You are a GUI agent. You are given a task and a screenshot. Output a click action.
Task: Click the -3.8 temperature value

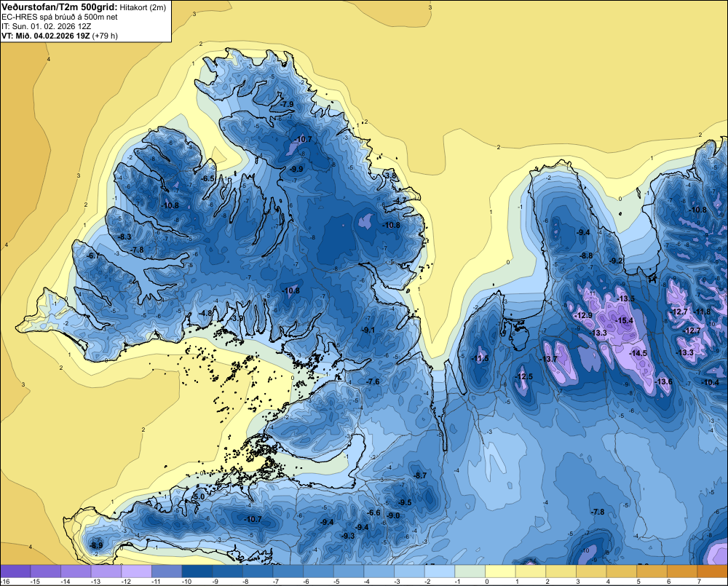[391, 175]
